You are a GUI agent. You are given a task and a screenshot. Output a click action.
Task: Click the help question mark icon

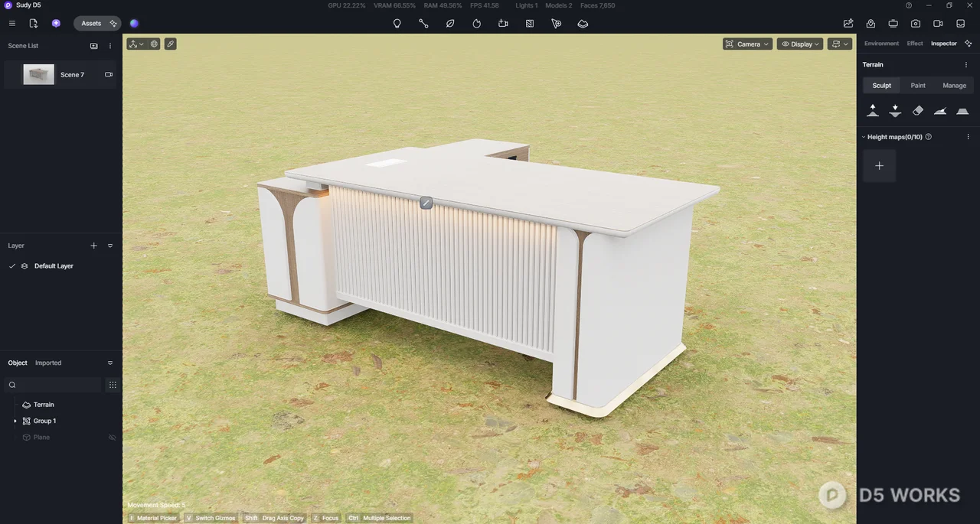[909, 5]
